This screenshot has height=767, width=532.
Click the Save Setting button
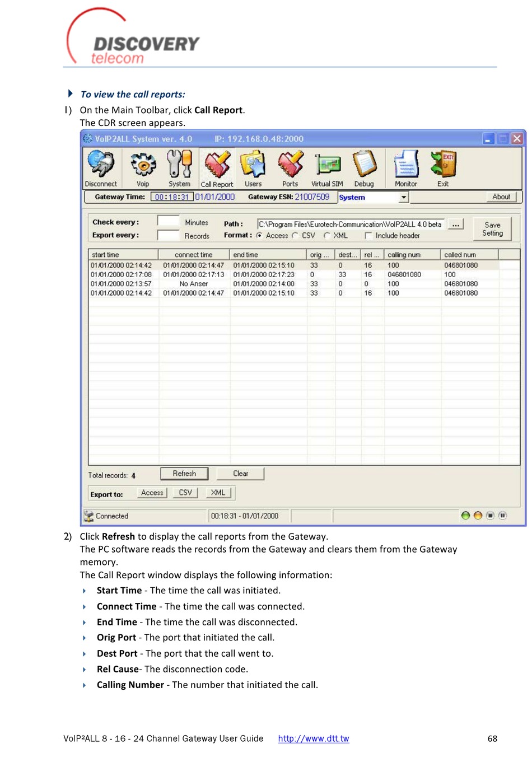pyautogui.click(x=492, y=229)
